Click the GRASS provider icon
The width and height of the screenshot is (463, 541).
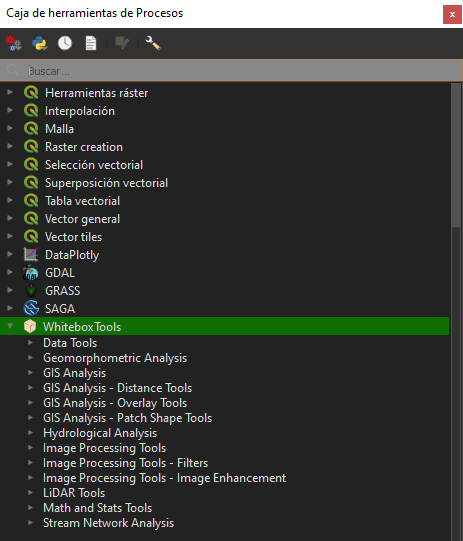31,291
